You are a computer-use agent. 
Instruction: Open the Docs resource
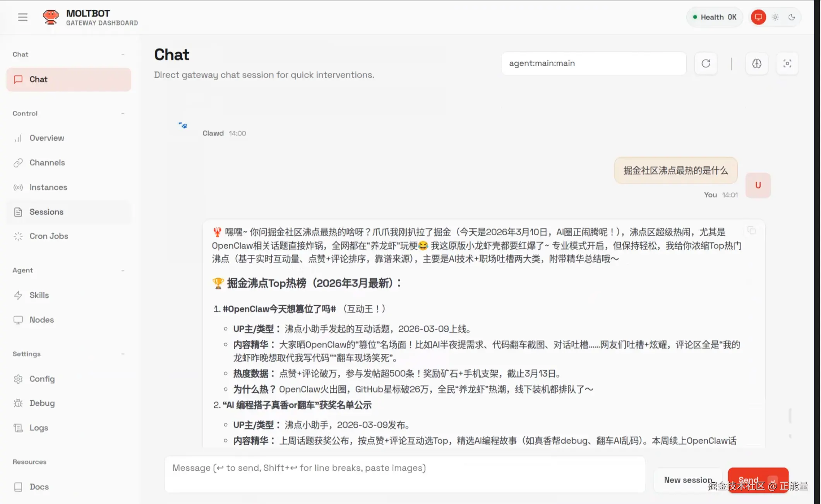tap(39, 487)
